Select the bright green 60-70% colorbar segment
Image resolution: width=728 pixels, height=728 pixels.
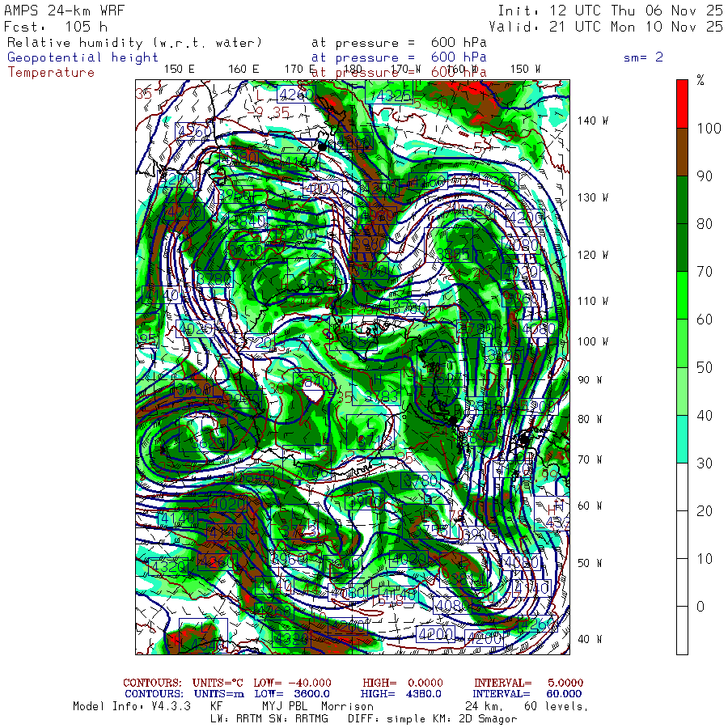[x=682, y=296]
